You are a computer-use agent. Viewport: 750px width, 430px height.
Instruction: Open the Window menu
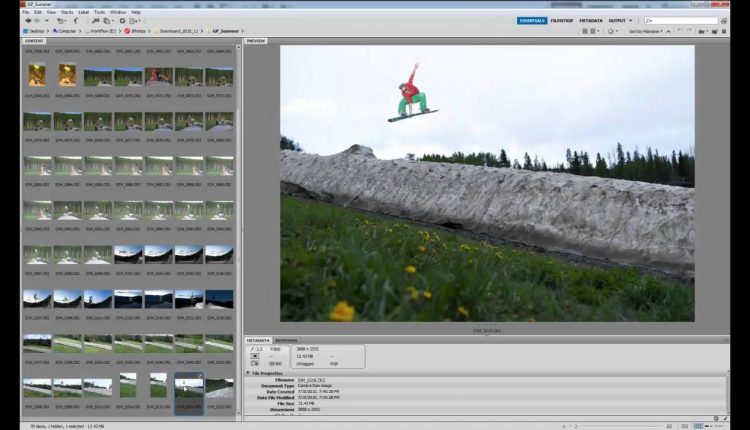pyautogui.click(x=118, y=12)
